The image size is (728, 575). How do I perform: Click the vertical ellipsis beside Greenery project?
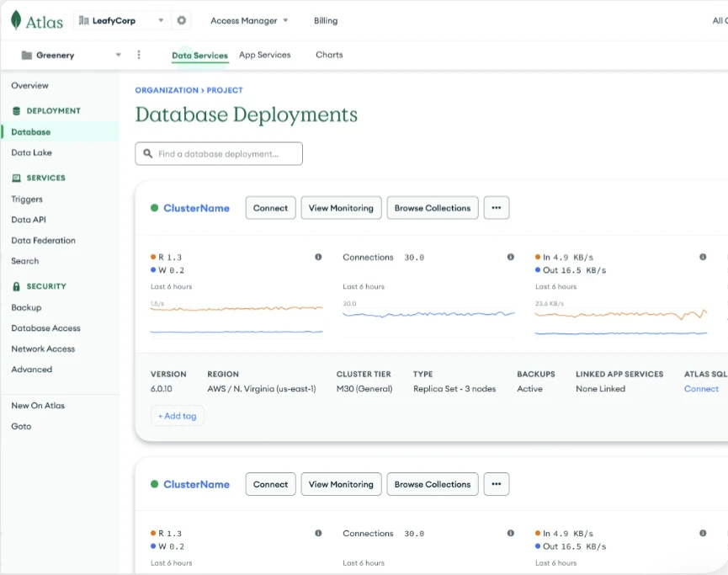pyautogui.click(x=139, y=55)
